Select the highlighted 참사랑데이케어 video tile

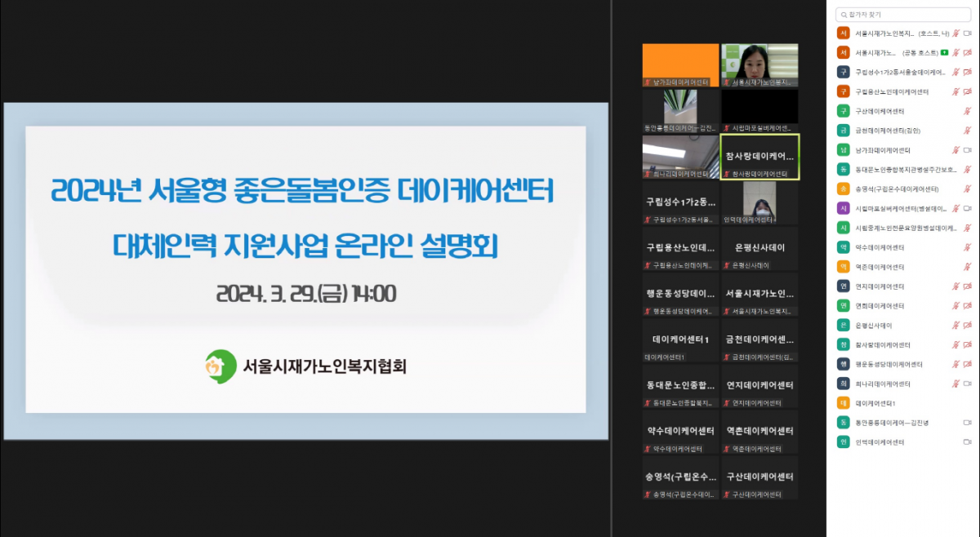pyautogui.click(x=759, y=156)
